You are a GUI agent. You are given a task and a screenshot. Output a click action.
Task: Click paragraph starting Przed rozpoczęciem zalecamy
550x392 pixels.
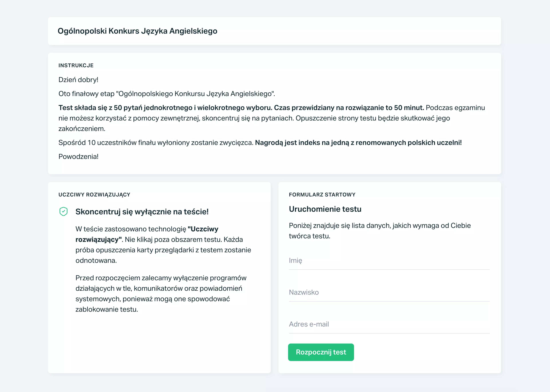coord(161,293)
